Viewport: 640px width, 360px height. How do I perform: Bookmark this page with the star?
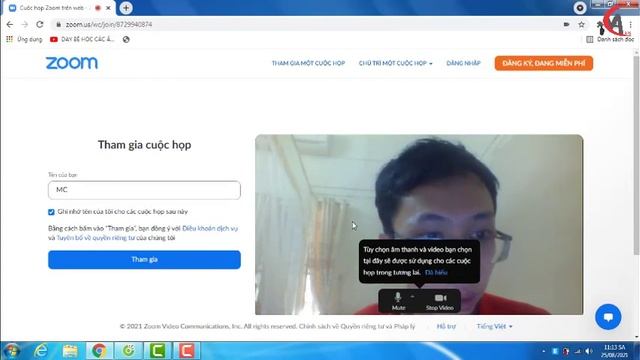click(x=582, y=24)
